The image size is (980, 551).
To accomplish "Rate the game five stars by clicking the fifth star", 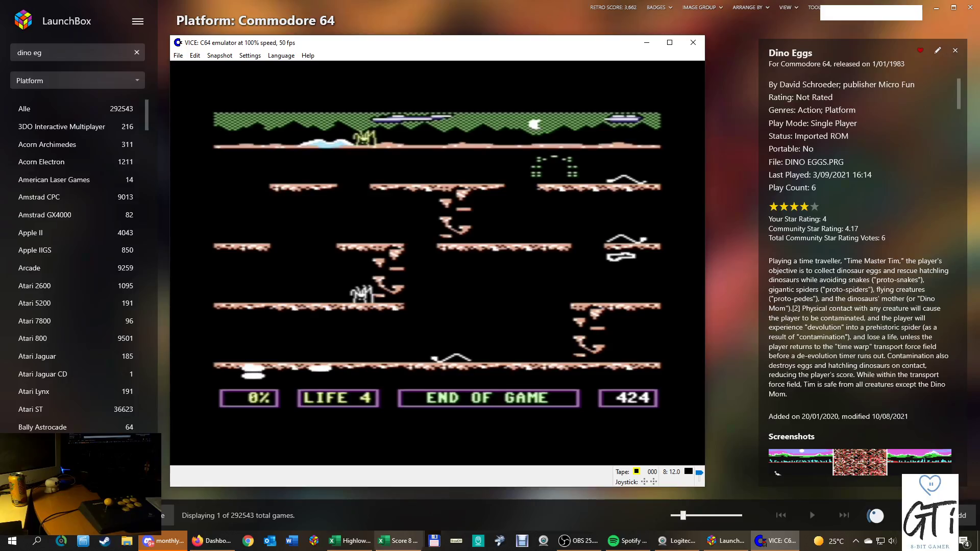I will (815, 207).
